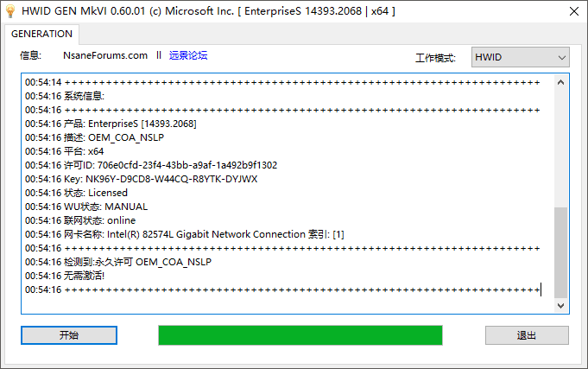
Task: Click the scrollbar track above the thumb
Action: tap(560, 149)
